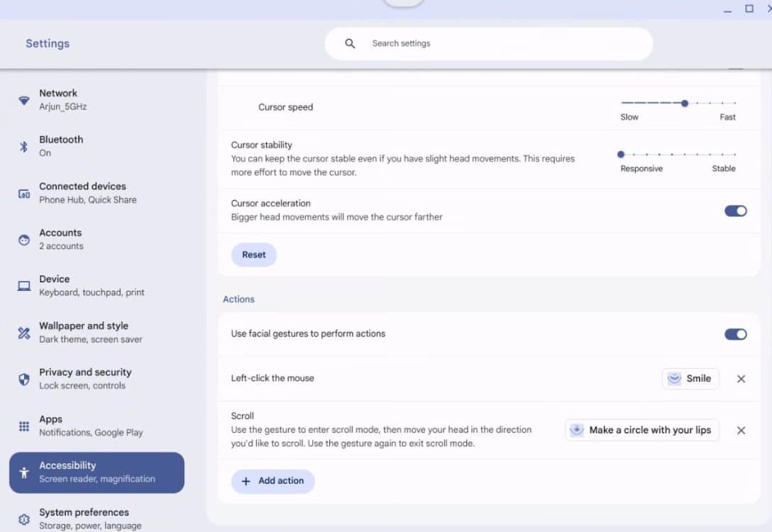Image resolution: width=772 pixels, height=532 pixels.
Task: Click the Wallpaper and style brush icon
Action: coord(24,333)
